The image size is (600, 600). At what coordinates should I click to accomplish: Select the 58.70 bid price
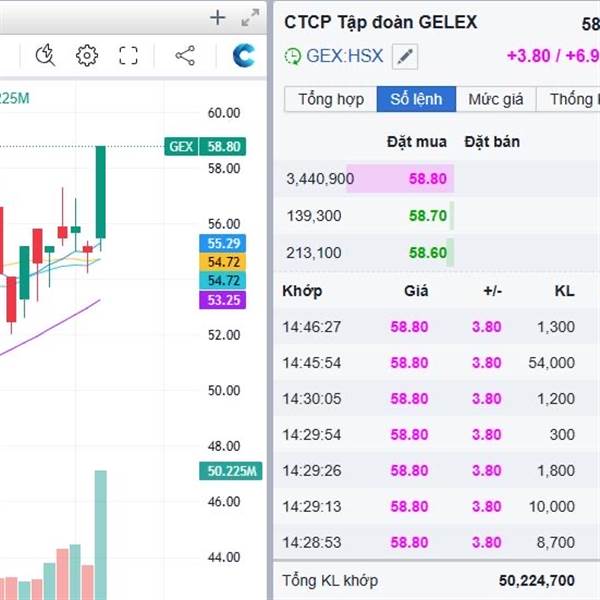(x=427, y=215)
